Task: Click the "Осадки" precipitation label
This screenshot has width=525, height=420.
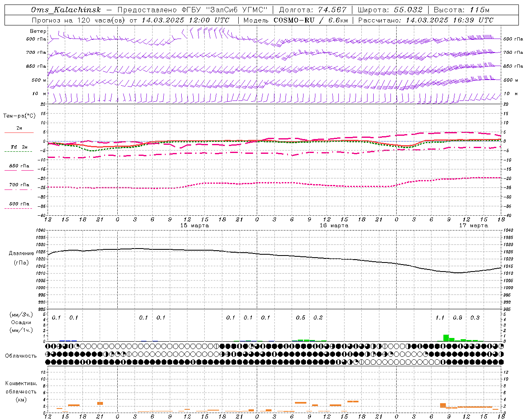Action: click(21, 322)
